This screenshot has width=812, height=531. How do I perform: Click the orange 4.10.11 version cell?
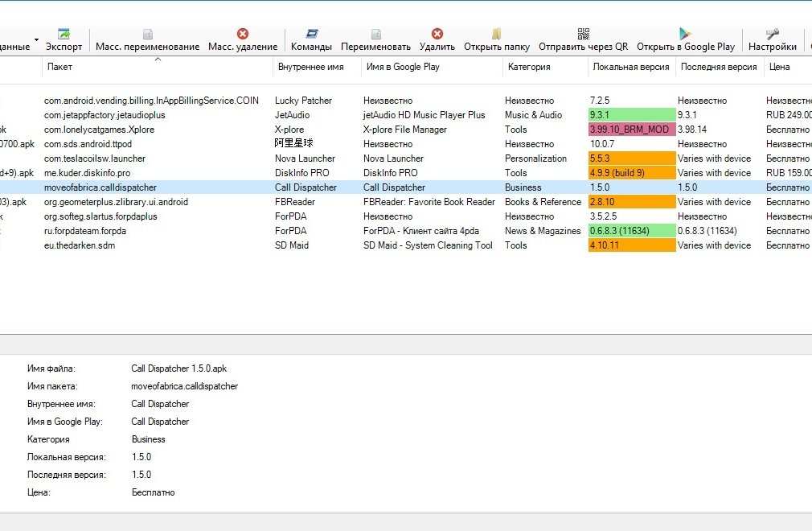pos(632,245)
